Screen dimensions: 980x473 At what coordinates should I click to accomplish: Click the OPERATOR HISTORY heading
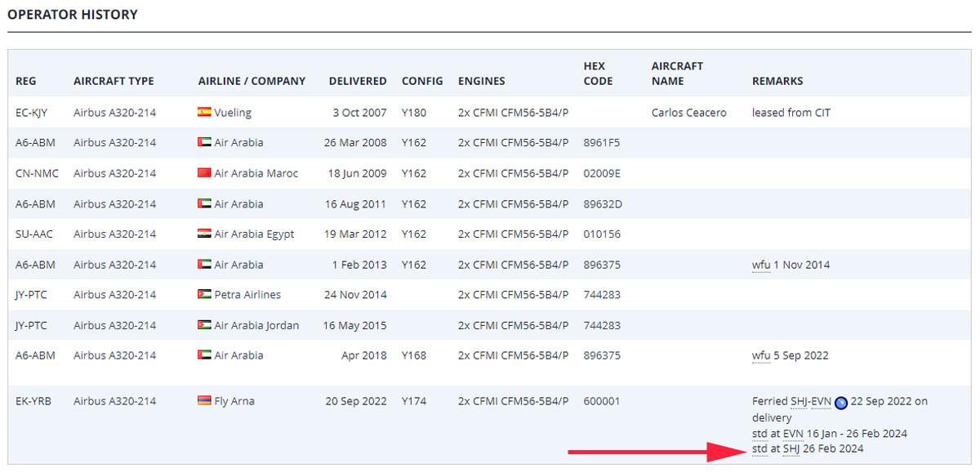coord(73,15)
